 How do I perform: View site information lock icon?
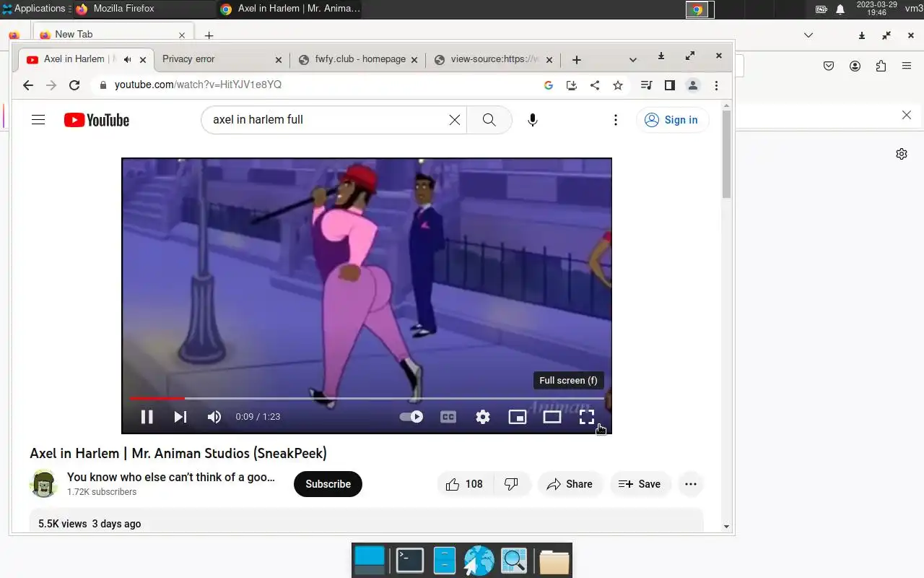[x=103, y=85]
